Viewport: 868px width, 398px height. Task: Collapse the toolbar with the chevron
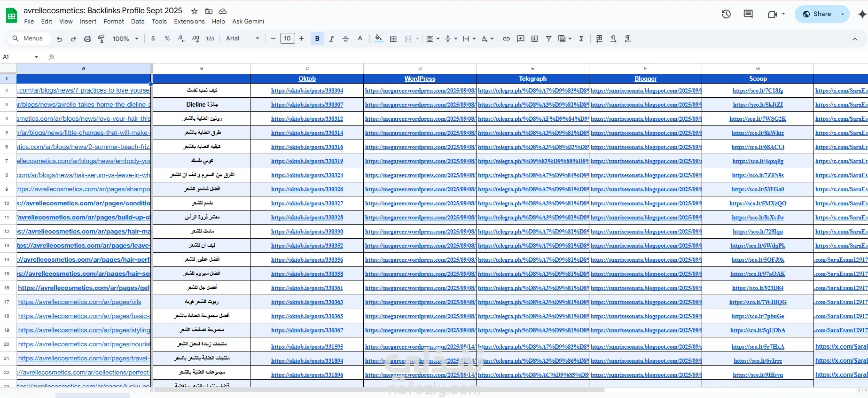(x=855, y=39)
